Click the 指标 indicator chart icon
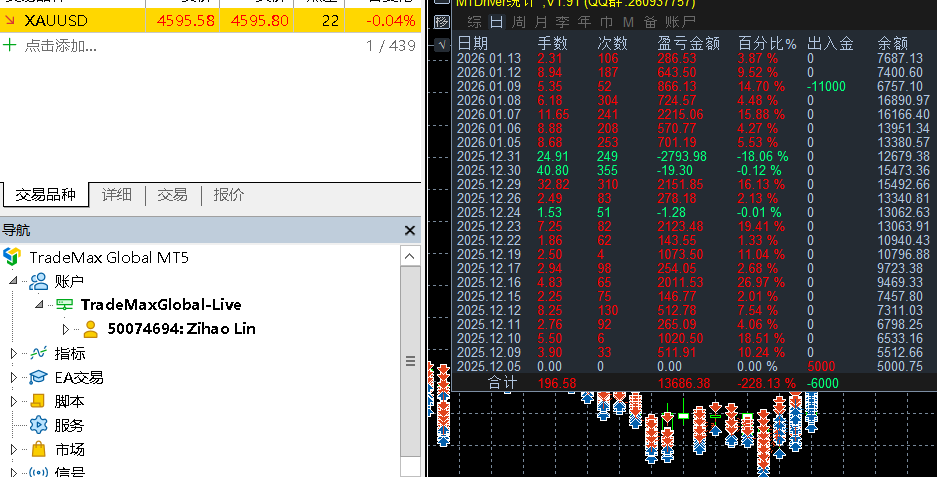Viewport: 937px width, 477px height. tap(38, 353)
